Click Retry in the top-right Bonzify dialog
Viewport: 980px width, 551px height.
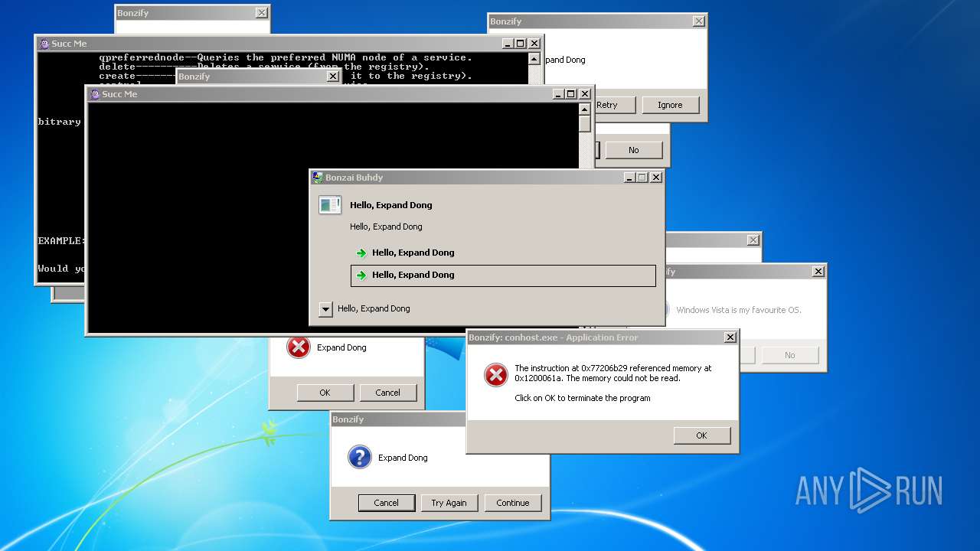pyautogui.click(x=615, y=105)
